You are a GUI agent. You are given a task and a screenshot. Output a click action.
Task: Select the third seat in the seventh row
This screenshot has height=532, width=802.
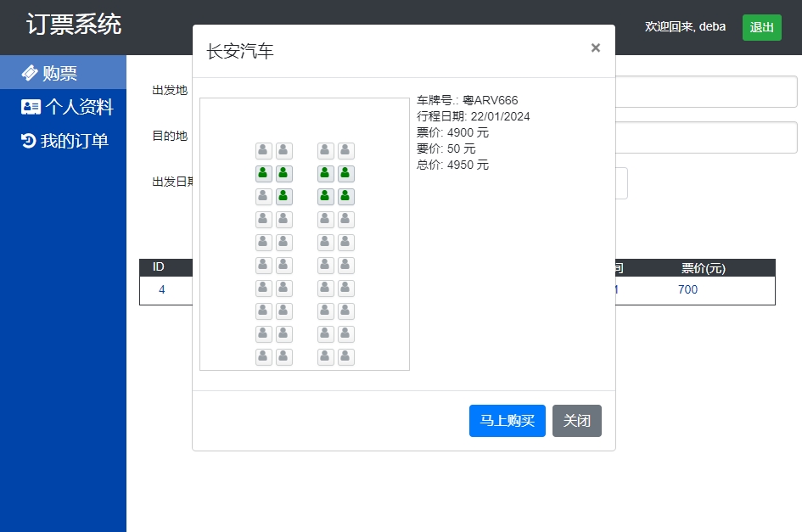click(326, 288)
